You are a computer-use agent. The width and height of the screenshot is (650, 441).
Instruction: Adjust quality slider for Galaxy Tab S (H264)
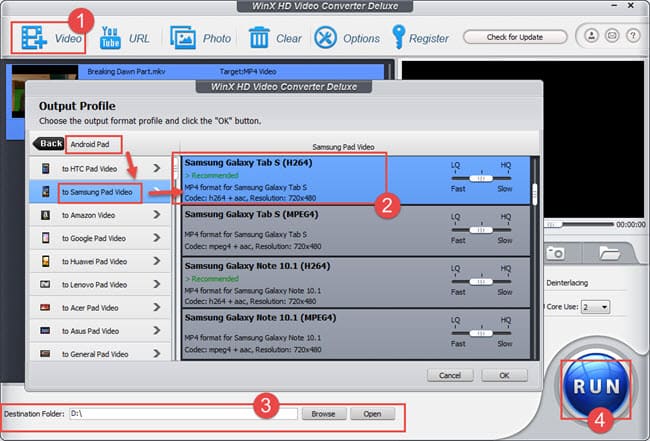[481, 178]
